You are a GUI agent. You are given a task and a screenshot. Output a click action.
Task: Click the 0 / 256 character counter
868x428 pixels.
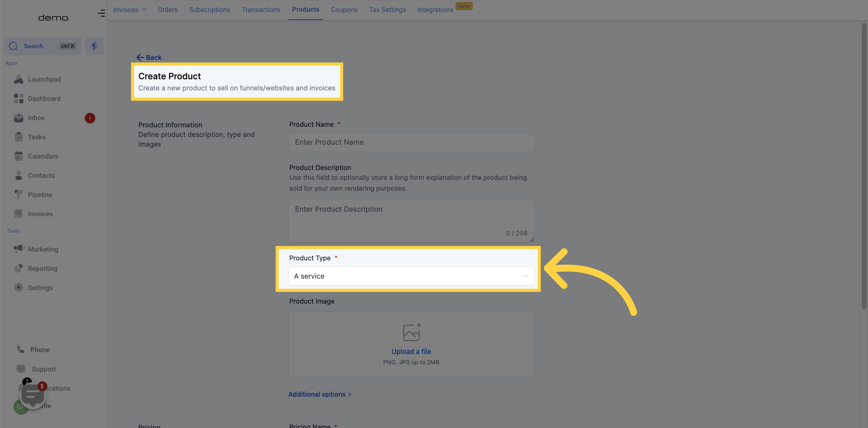tap(516, 233)
